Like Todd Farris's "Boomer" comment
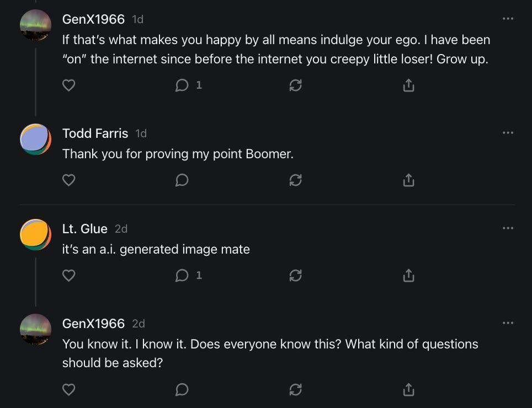This screenshot has height=408, width=532. click(x=68, y=180)
